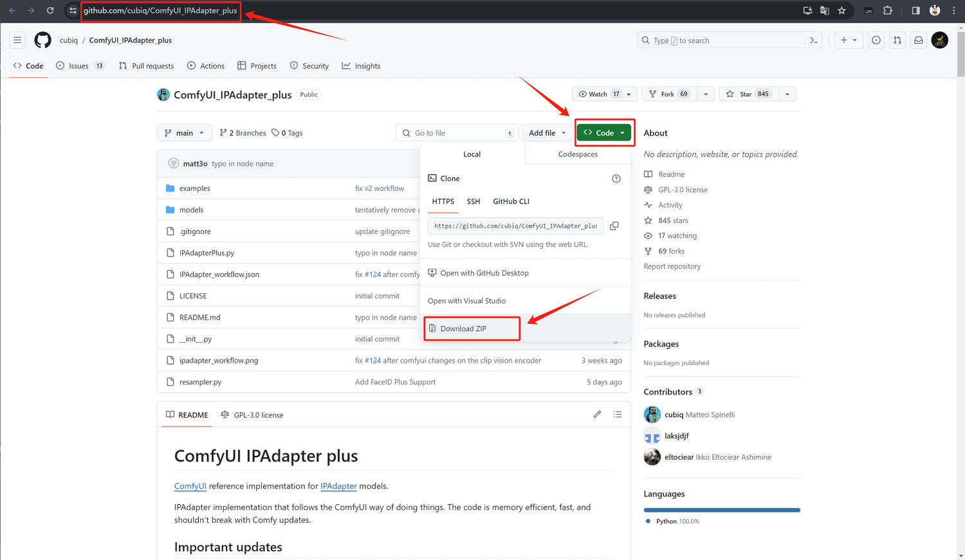View site information icon in address bar
The height and width of the screenshot is (560, 965).
click(73, 10)
